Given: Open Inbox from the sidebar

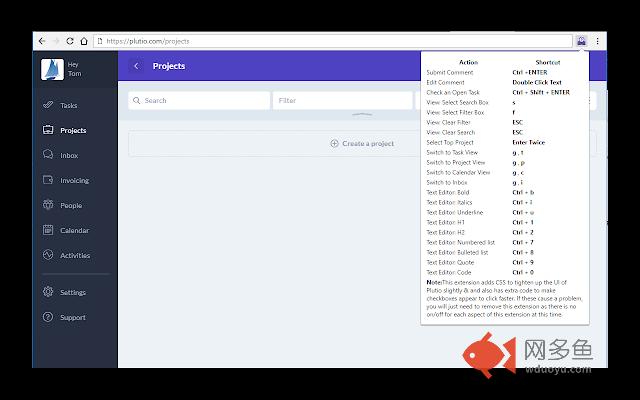Looking at the screenshot, I should 69,156.
